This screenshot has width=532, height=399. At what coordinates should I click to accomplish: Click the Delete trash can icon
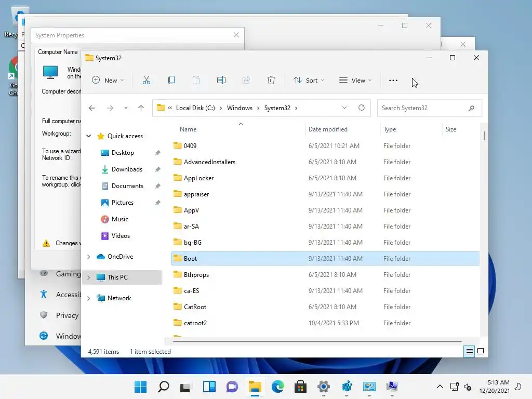[271, 81]
